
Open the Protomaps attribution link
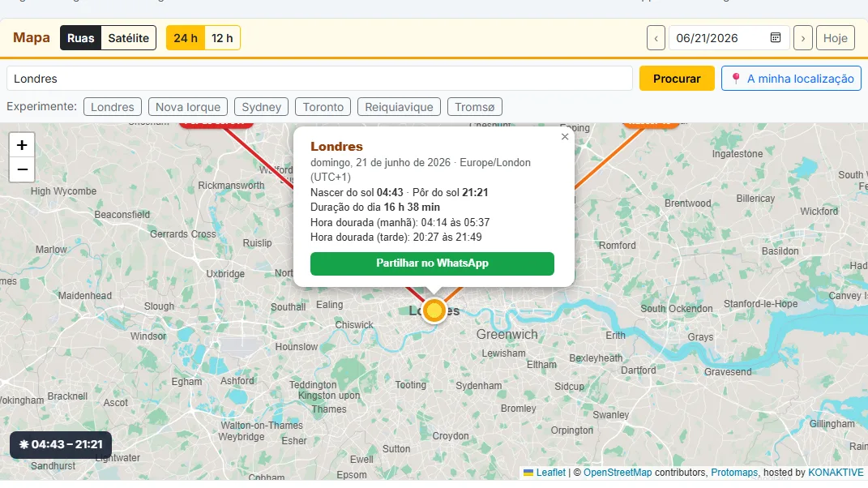734,473
